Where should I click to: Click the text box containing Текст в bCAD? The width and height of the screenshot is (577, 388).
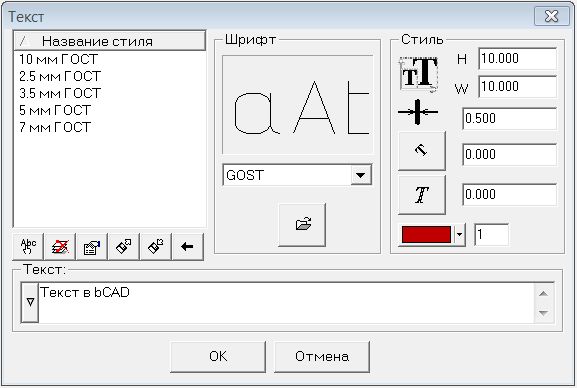point(286,303)
